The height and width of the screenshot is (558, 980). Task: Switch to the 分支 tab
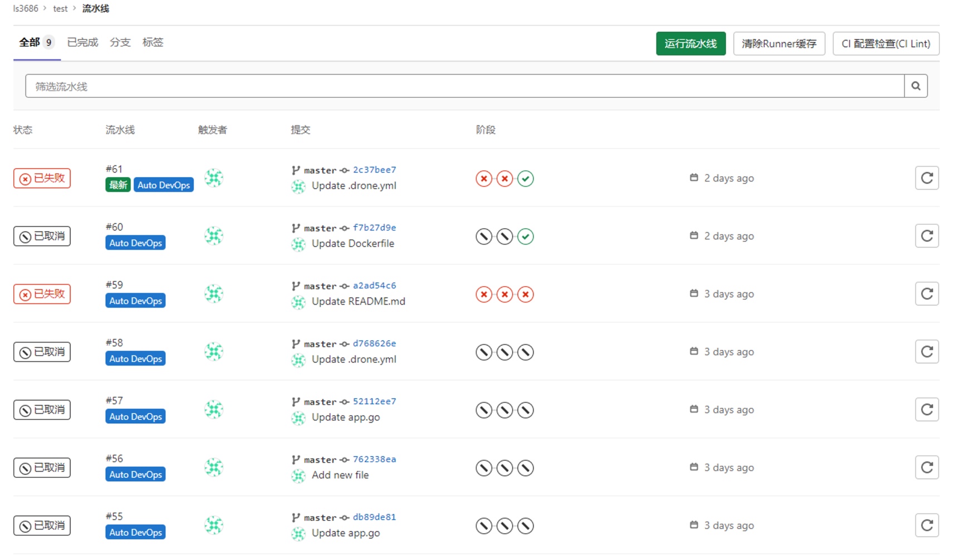120,43
